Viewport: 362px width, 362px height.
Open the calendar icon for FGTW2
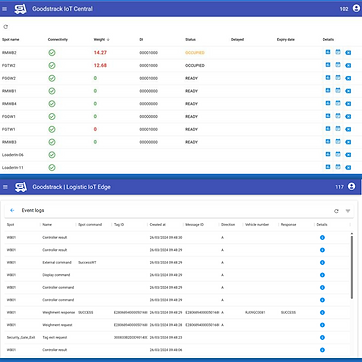338,65
